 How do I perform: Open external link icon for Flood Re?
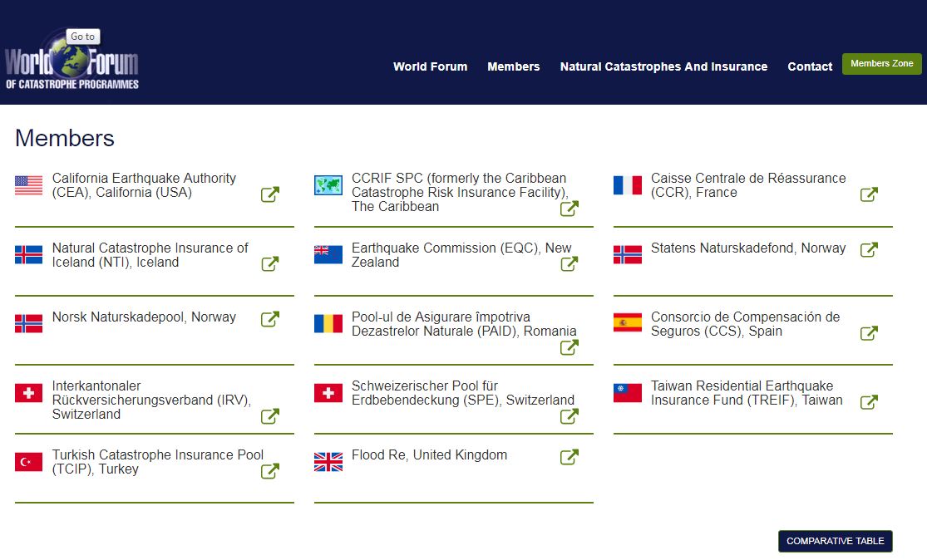(x=570, y=457)
